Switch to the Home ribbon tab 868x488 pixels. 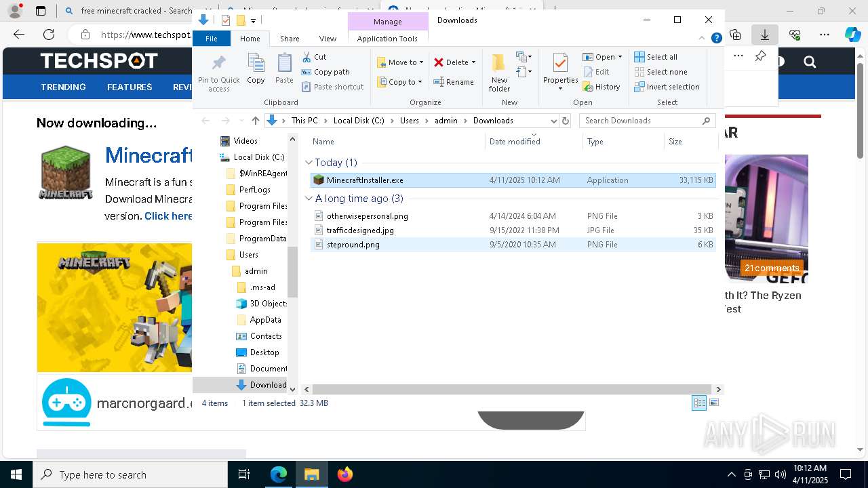[x=250, y=39]
